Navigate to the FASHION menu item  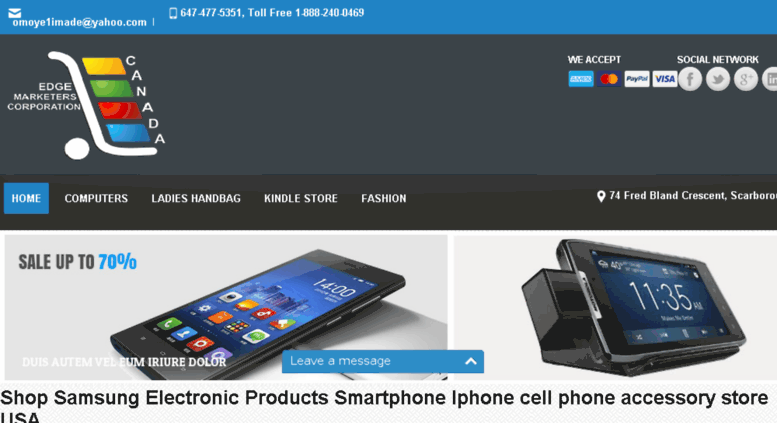click(384, 199)
